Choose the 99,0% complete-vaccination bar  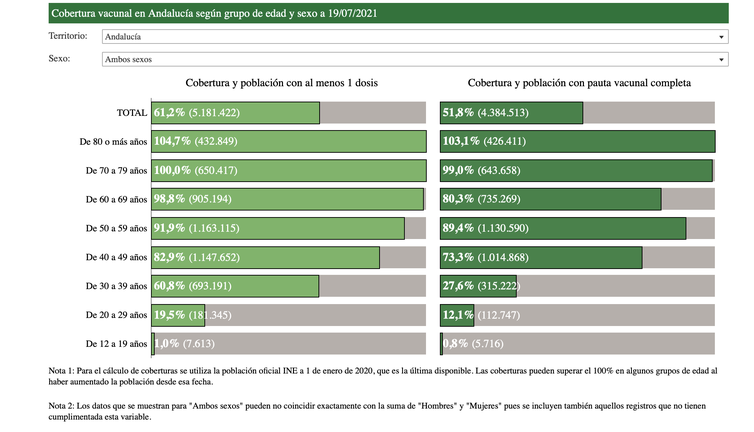tap(576, 171)
